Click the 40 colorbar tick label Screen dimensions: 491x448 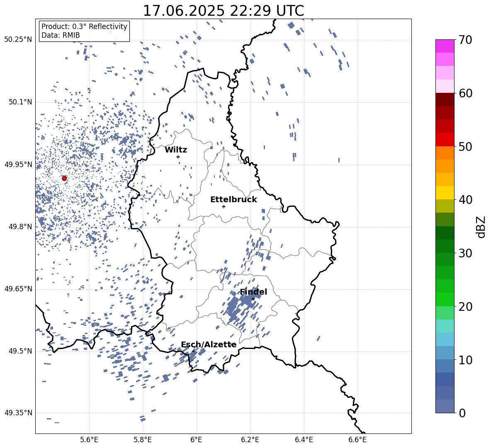[x=466, y=200]
